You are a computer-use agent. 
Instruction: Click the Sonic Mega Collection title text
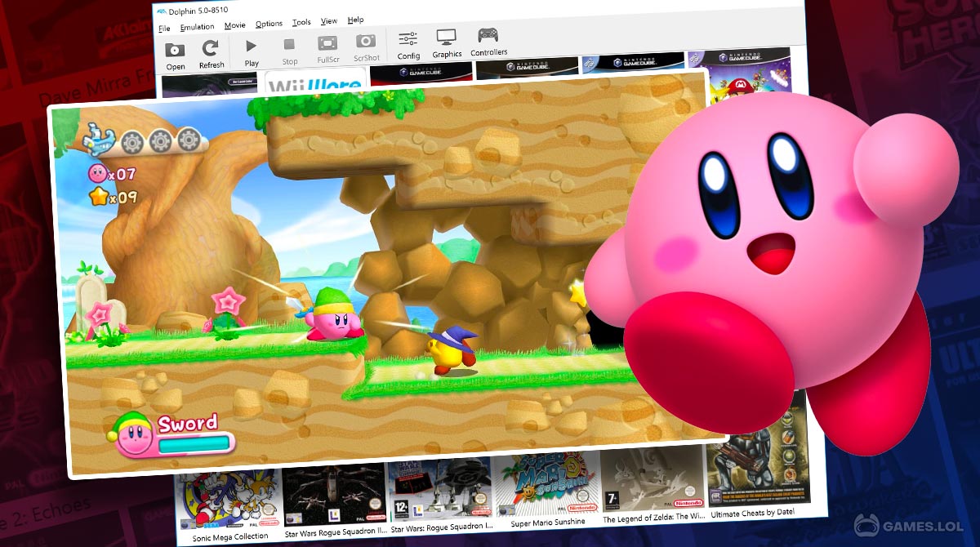230,536
